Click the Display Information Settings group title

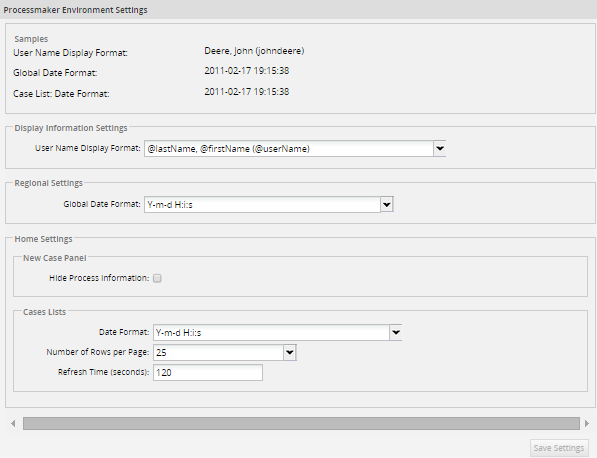point(71,128)
